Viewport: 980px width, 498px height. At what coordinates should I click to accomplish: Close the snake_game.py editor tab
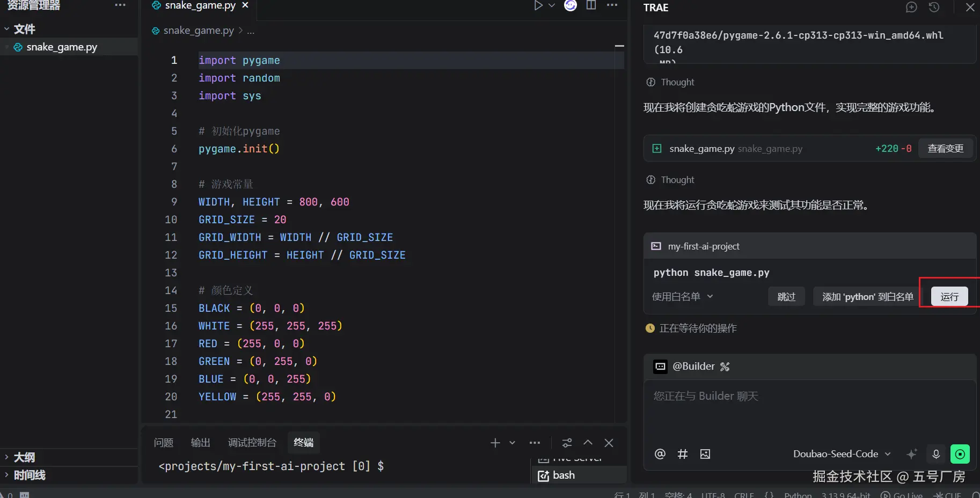245,5
